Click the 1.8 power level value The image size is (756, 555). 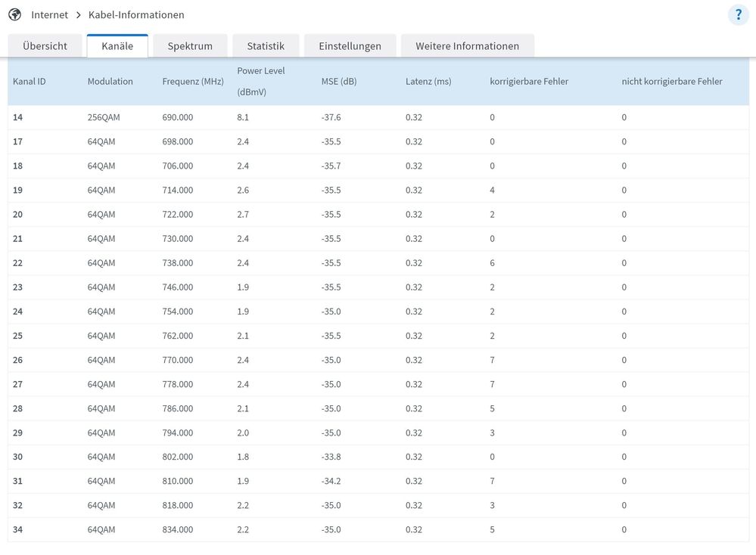pos(243,457)
